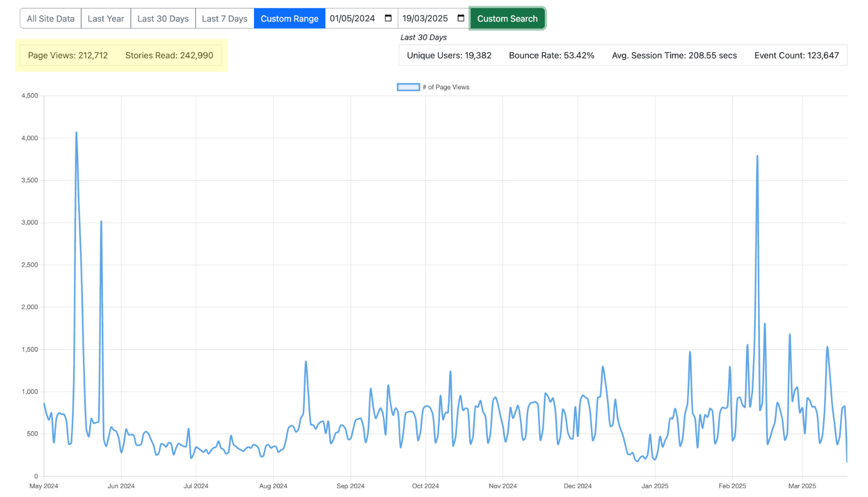Click the highest chart peak in May 2024
This screenshot has height=497, width=868.
click(76, 133)
